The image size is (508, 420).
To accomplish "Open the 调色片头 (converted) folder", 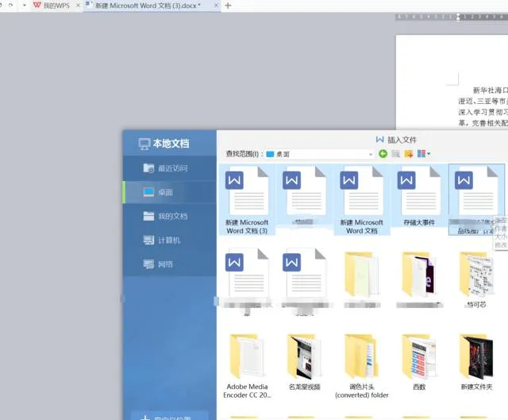I will (x=362, y=365).
